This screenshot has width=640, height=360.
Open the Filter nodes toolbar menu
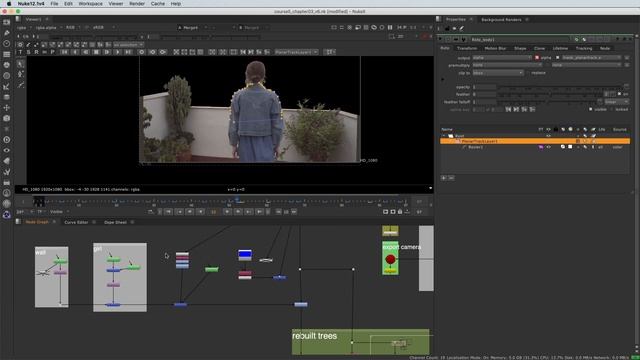7,76
